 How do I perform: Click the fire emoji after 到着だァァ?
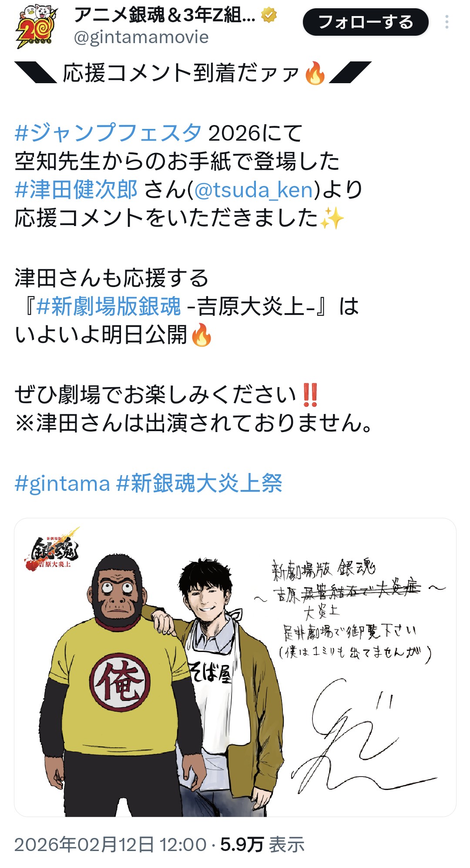pos(315,73)
